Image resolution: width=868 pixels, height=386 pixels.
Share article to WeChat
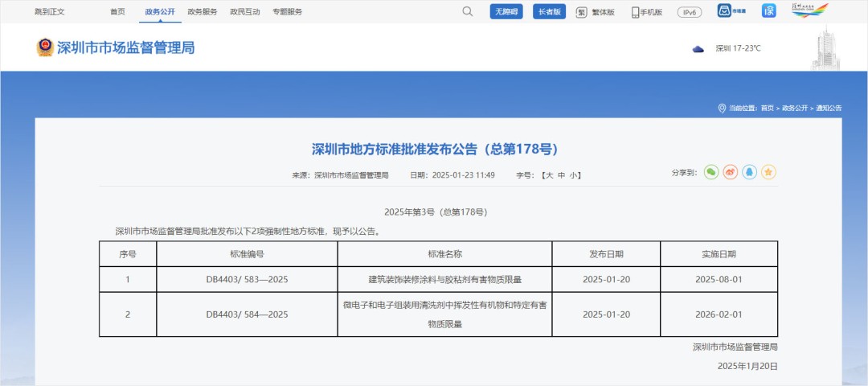click(x=710, y=172)
